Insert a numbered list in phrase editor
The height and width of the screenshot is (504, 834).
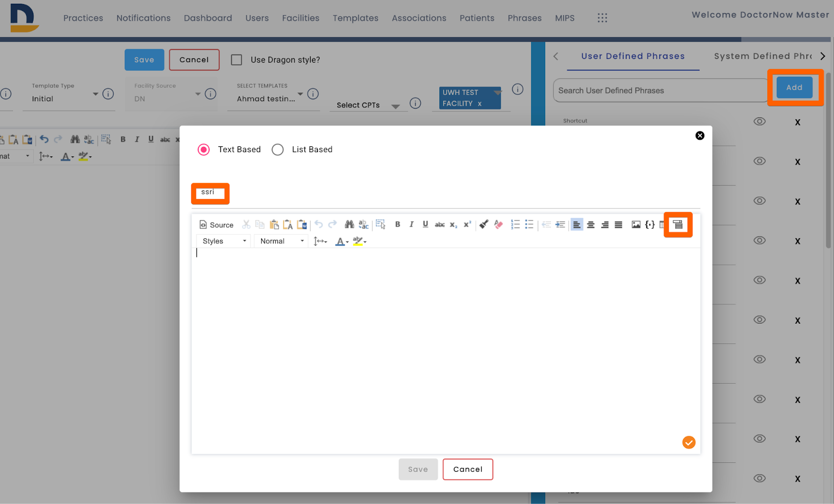tap(516, 225)
